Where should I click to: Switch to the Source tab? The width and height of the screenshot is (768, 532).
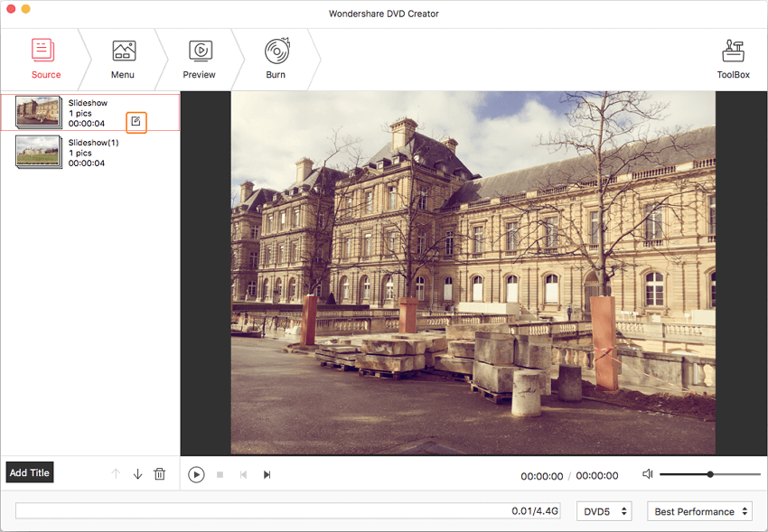pos(45,59)
